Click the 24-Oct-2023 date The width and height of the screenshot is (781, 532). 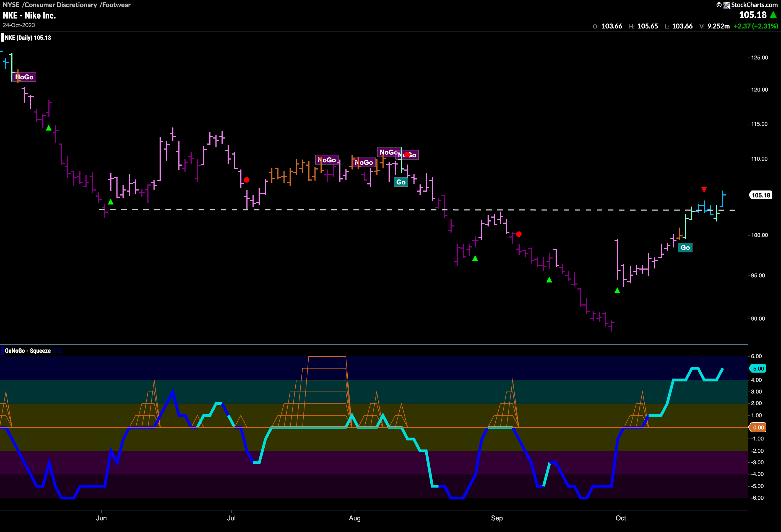[x=19, y=25]
